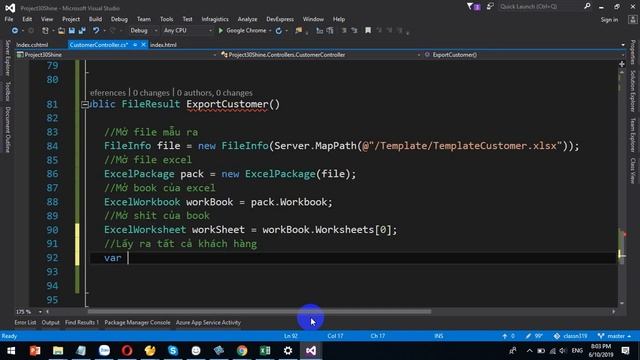The height and width of the screenshot is (360, 640).
Task: Switch to the index.html tab
Action: (x=163, y=45)
